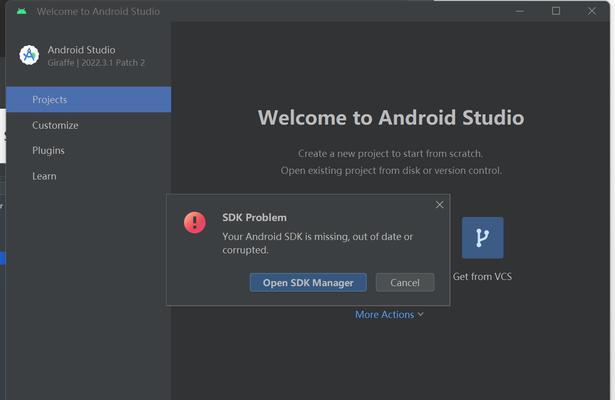Cancel the SDK Problem dialog

click(x=405, y=282)
